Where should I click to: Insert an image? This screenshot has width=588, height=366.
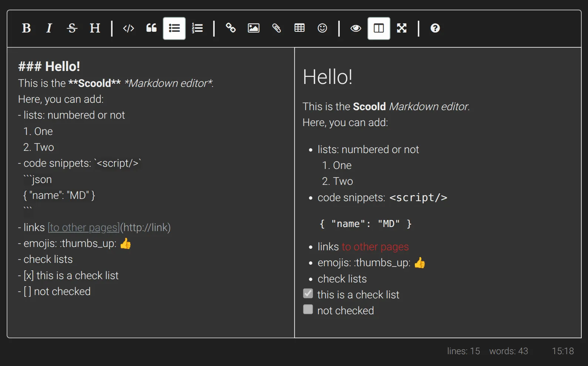click(253, 28)
